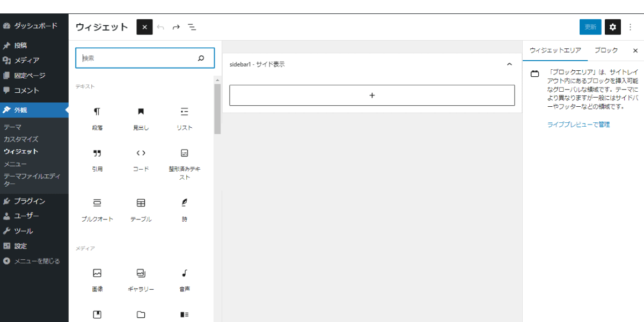Viewport: 644px width, 322px height.
Task: Open the Tools (ツール) menu
Action: click(34, 231)
